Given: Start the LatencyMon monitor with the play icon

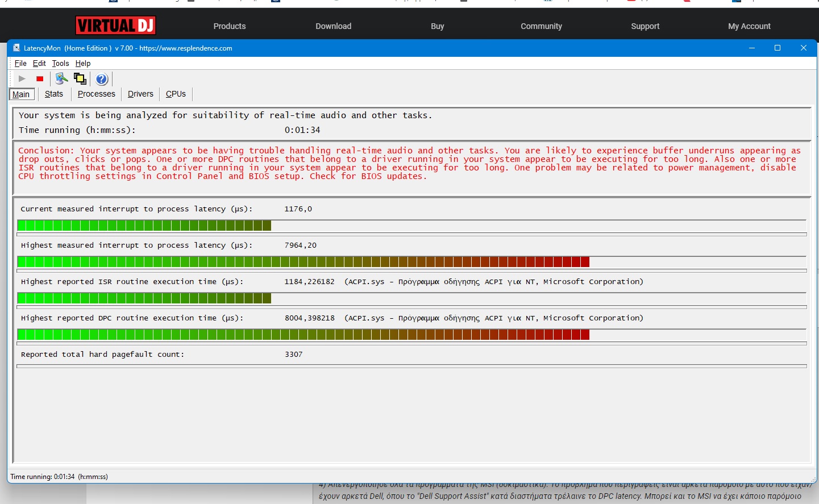Looking at the screenshot, I should 22,79.
